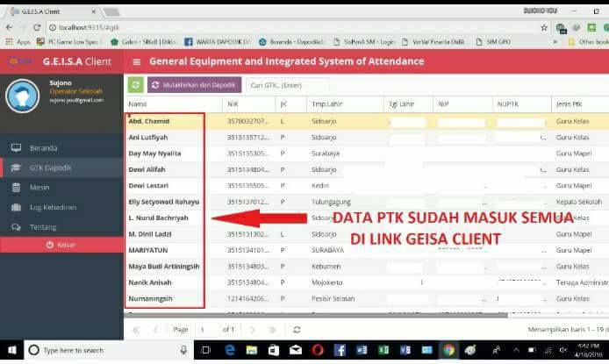The image size is (609, 364).
Task: Go to next page of grid
Action: click(x=253, y=330)
